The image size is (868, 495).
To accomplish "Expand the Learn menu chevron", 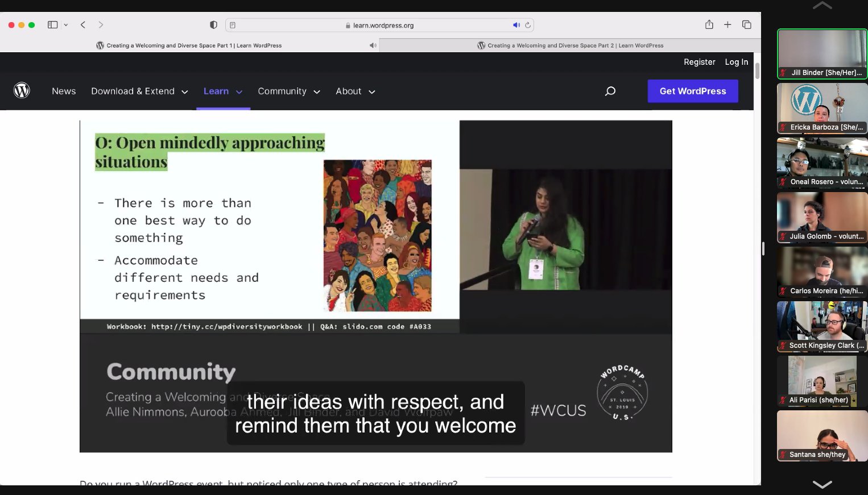I will click(239, 91).
